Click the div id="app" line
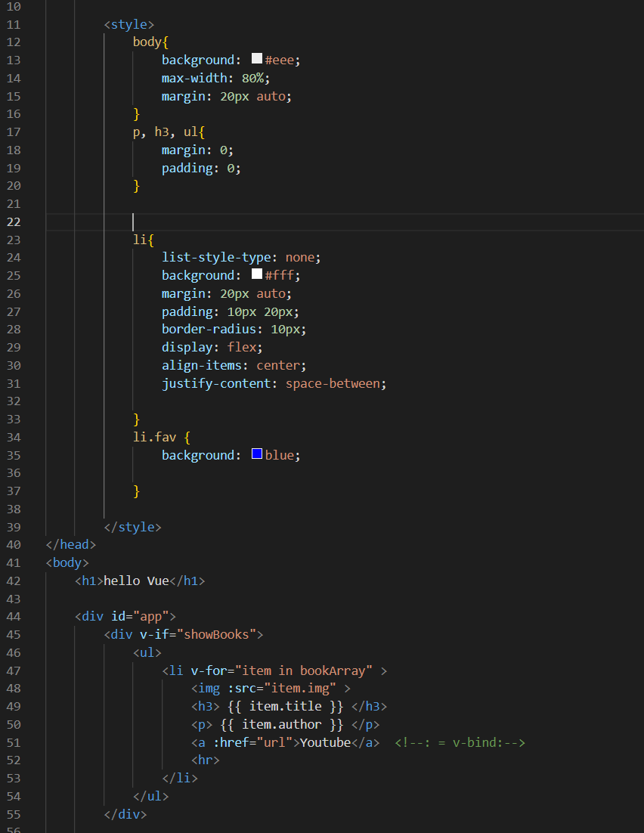The width and height of the screenshot is (644, 833). click(125, 617)
